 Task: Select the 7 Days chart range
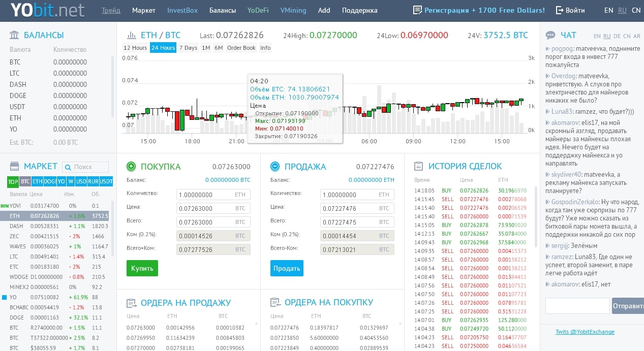pos(188,48)
